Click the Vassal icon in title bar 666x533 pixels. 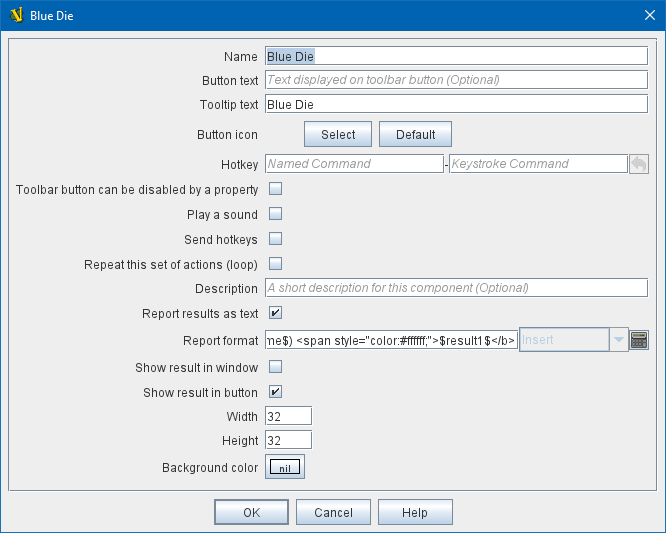[x=16, y=16]
